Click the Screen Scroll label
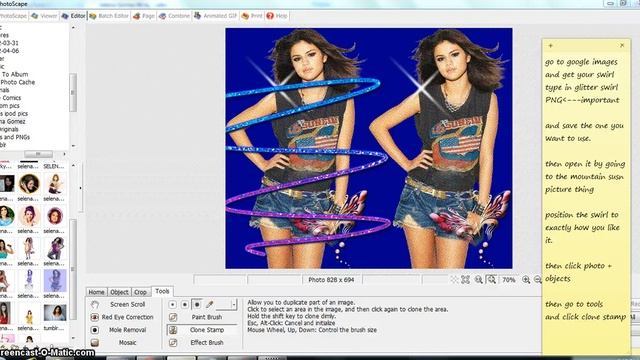This screenshot has height=360, width=640. click(127, 304)
